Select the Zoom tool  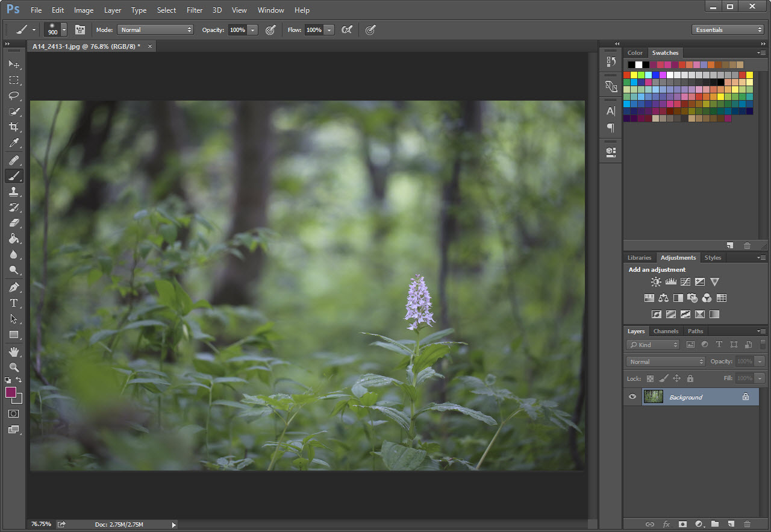(x=14, y=367)
